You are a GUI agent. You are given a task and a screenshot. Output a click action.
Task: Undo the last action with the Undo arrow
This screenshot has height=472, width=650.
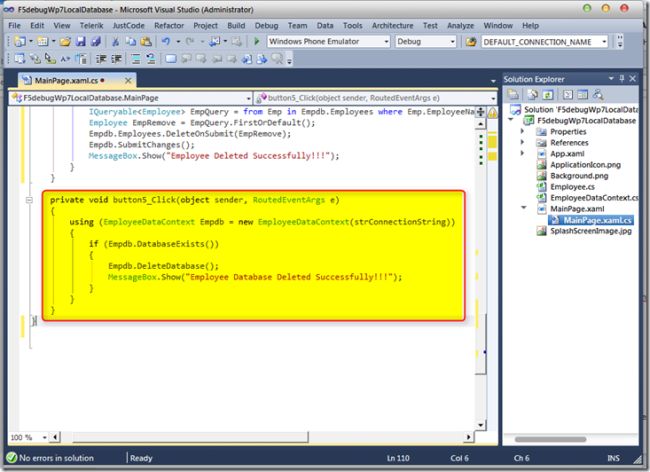(166, 41)
